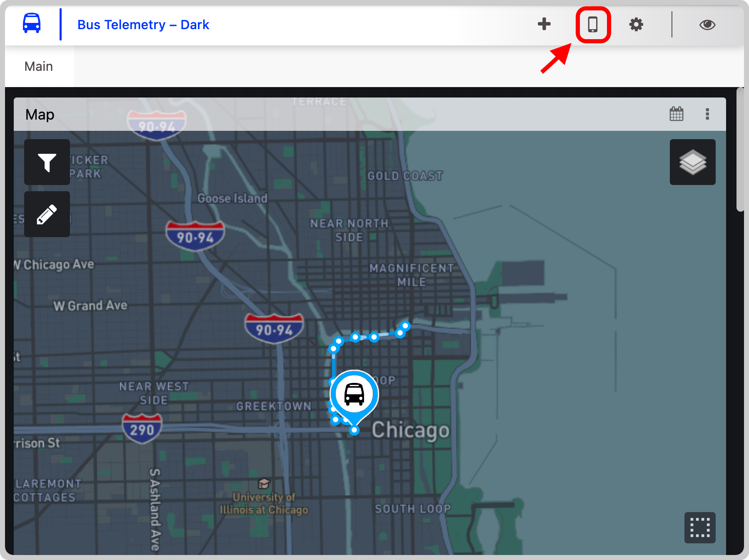Click the vertical scrollbar on the right
The width and height of the screenshot is (749, 560).
coord(740,150)
